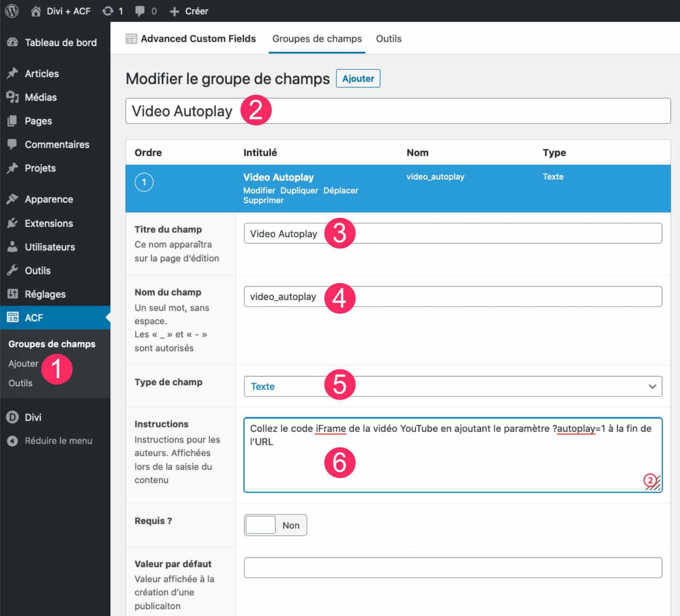Click Réduire le menu collapse link
Image resolution: width=680 pixels, height=616 pixels.
pos(58,441)
